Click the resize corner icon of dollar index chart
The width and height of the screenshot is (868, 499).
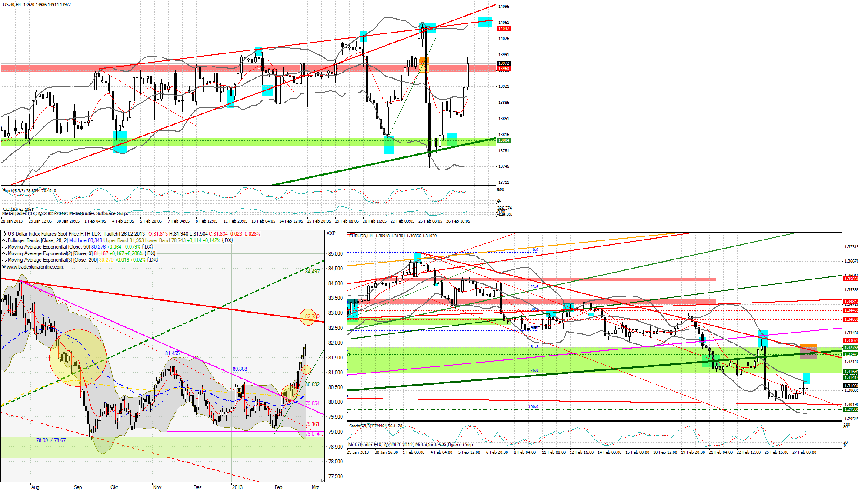(x=323, y=480)
